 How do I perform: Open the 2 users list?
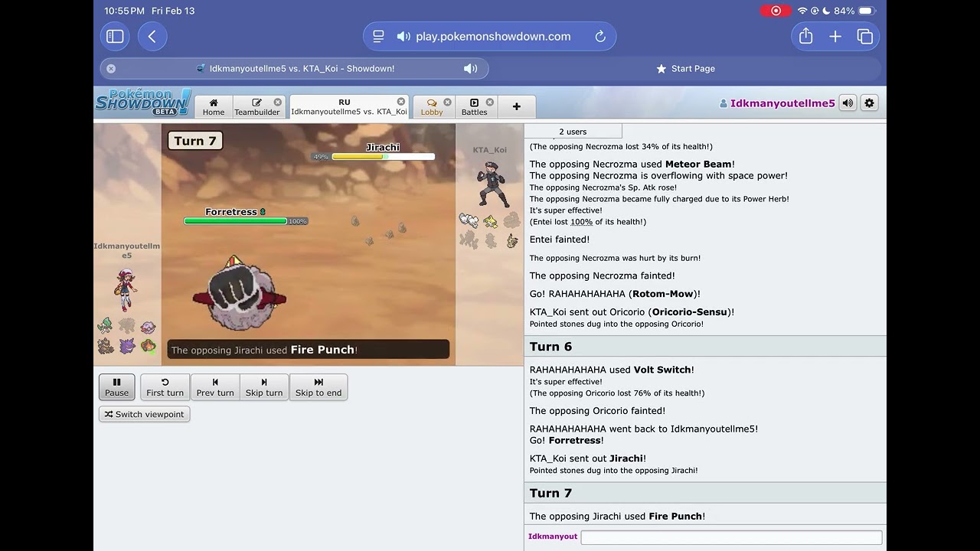(573, 132)
